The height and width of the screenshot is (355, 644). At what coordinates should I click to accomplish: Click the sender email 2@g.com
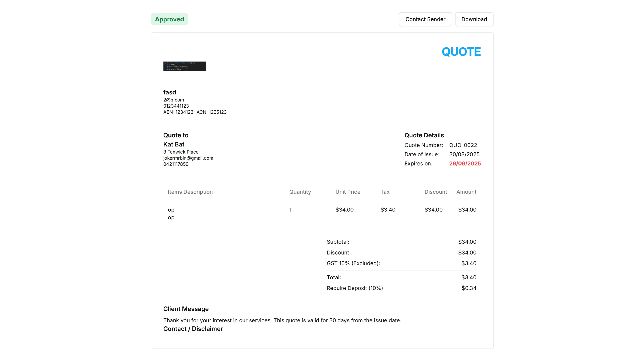174,100
